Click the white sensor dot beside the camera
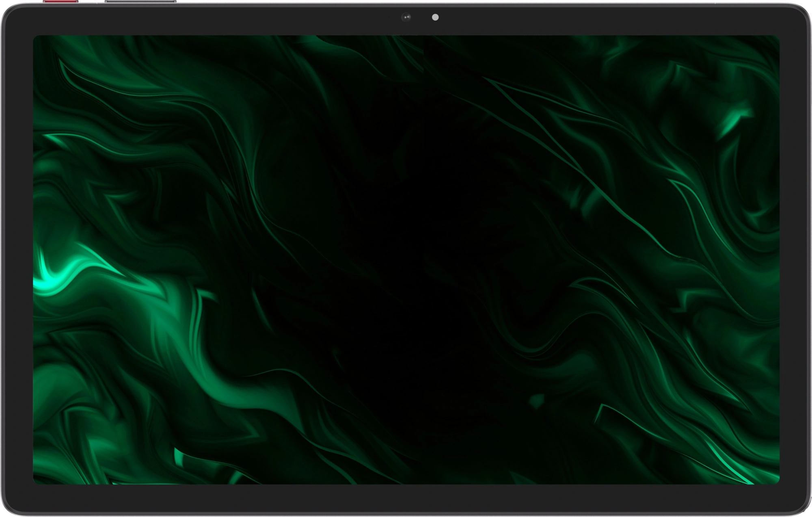812x517 pixels. coord(435,17)
